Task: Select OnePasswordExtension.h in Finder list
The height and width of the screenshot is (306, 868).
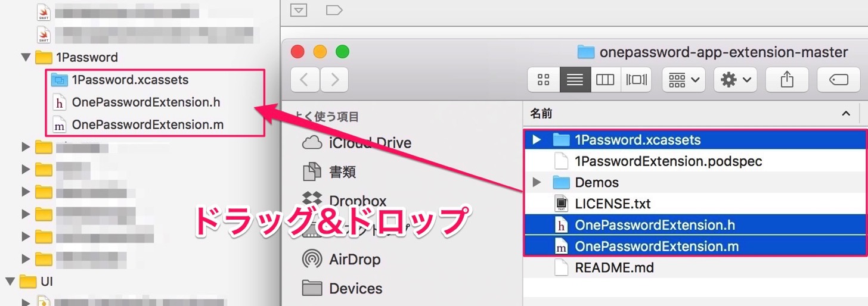Action: pyautogui.click(x=695, y=225)
